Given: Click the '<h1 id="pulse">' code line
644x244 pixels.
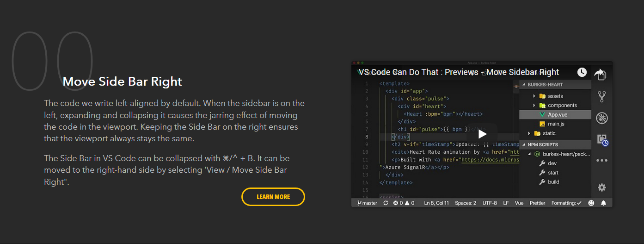Looking at the screenshot, I should pos(442,129).
